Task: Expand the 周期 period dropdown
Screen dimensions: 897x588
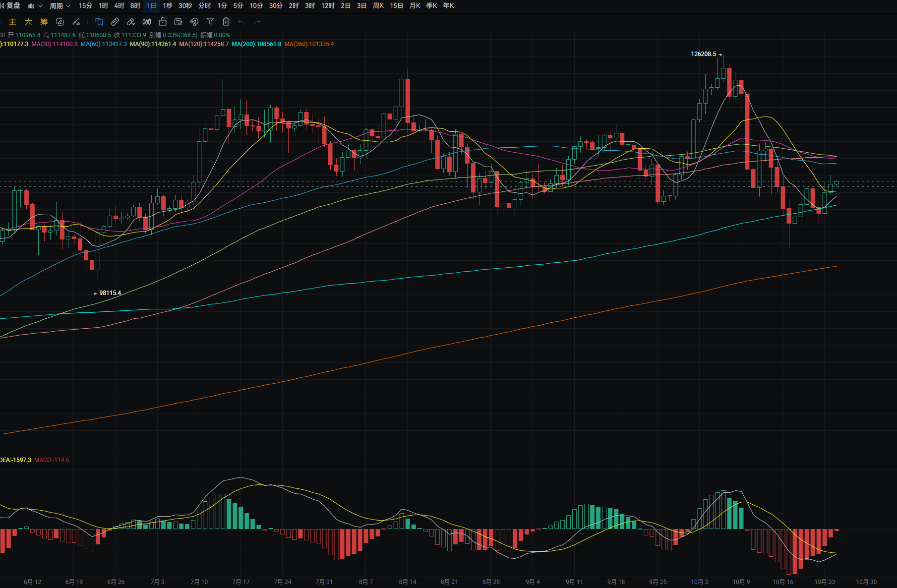Action: tap(60, 6)
